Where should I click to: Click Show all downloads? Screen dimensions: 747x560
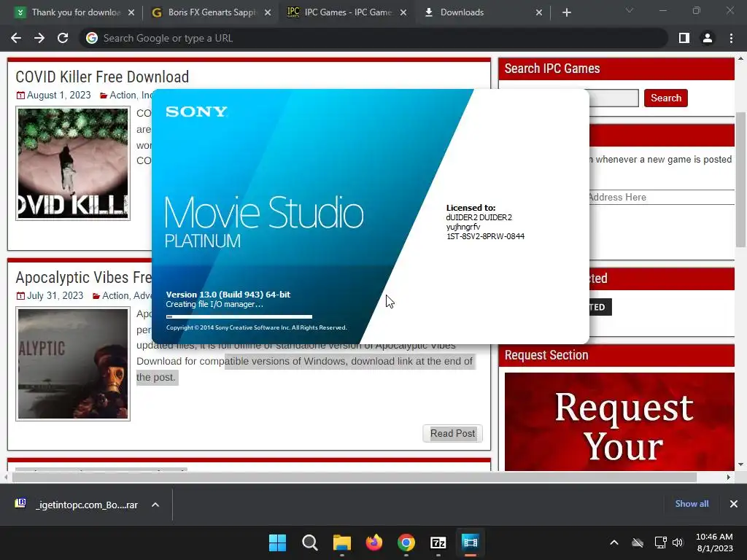point(692,504)
